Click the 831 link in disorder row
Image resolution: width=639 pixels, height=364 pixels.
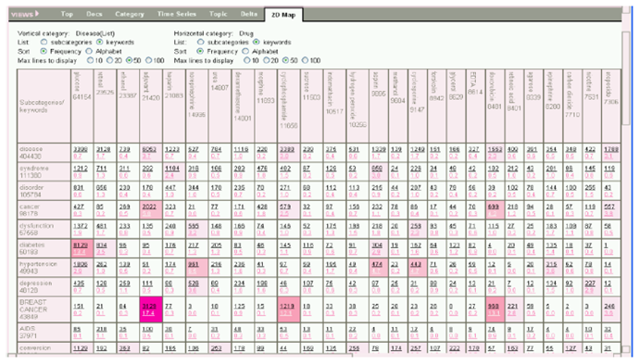click(78, 187)
